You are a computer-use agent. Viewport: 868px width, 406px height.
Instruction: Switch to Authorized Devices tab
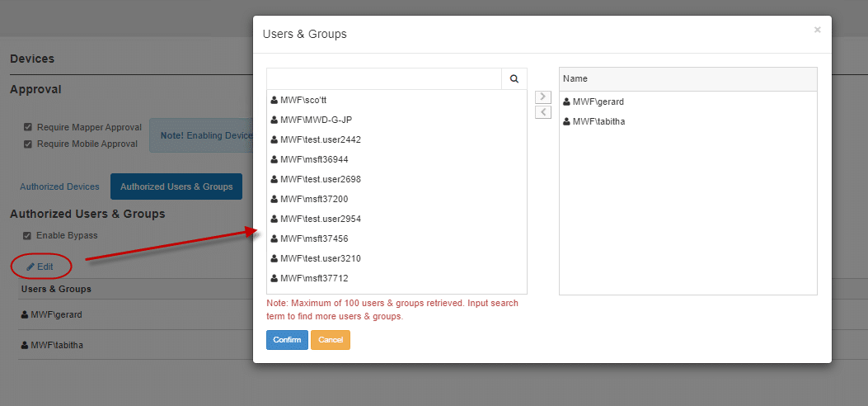click(59, 186)
